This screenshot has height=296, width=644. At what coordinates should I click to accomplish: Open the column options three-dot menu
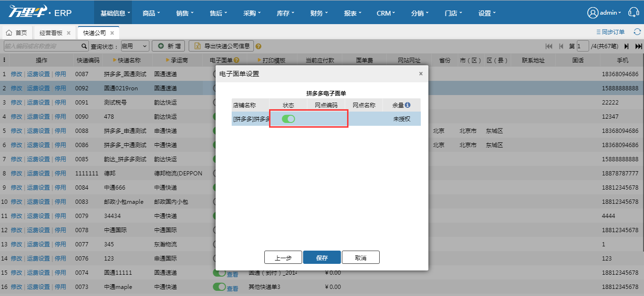4,61
